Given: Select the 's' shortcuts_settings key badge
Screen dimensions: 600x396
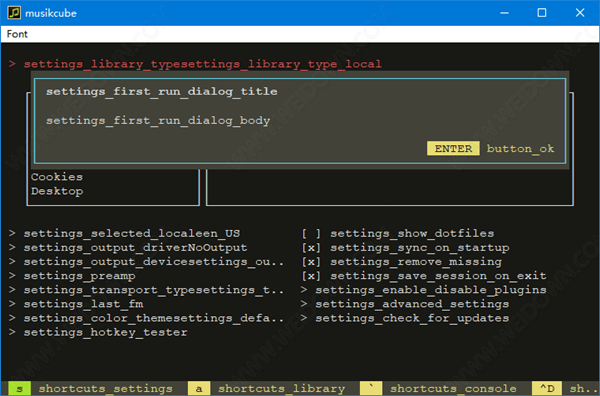Looking at the screenshot, I should [20, 388].
